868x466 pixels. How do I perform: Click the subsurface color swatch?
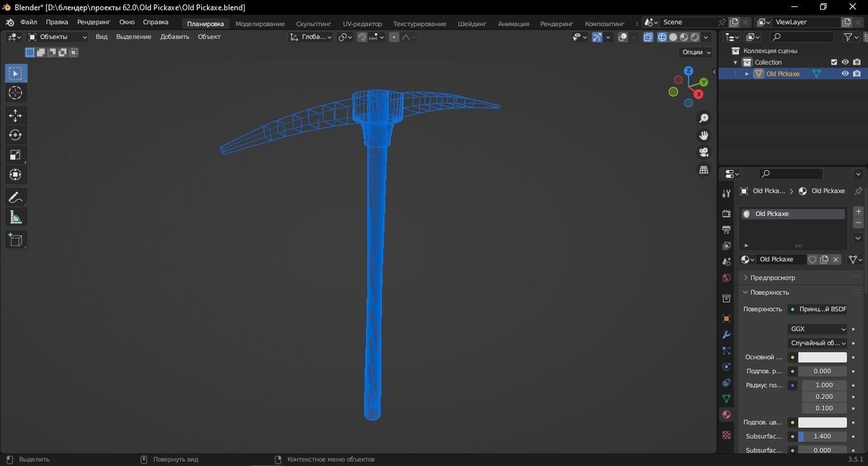(x=822, y=423)
